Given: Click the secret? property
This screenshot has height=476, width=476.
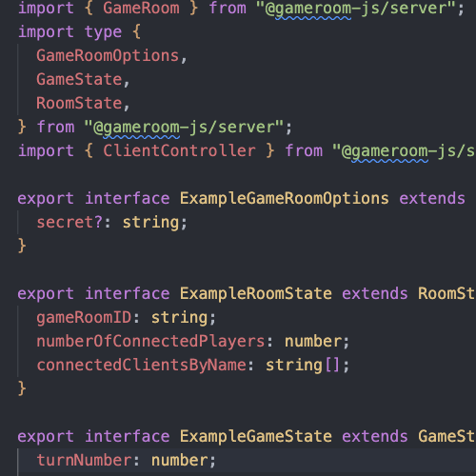Looking at the screenshot, I should (x=69, y=222).
